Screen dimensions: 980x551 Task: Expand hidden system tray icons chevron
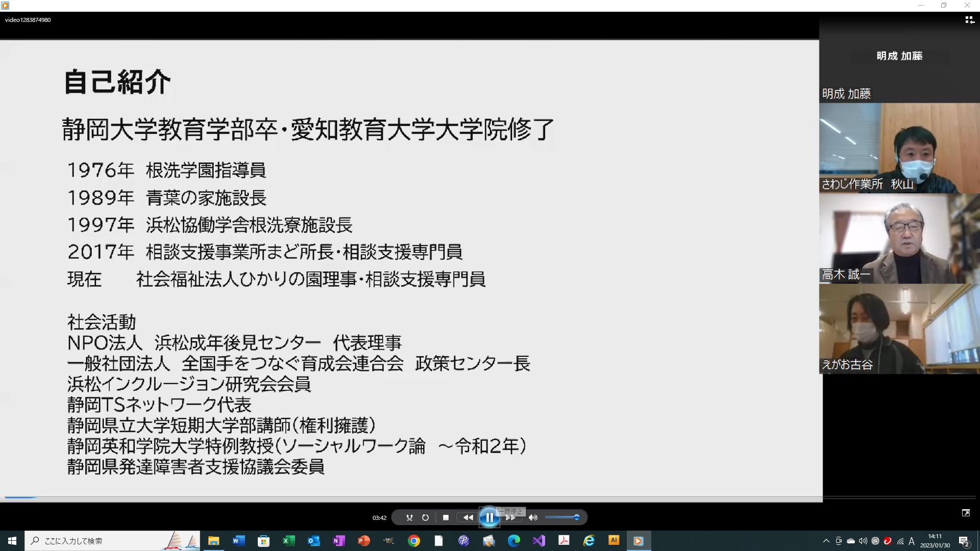point(826,541)
